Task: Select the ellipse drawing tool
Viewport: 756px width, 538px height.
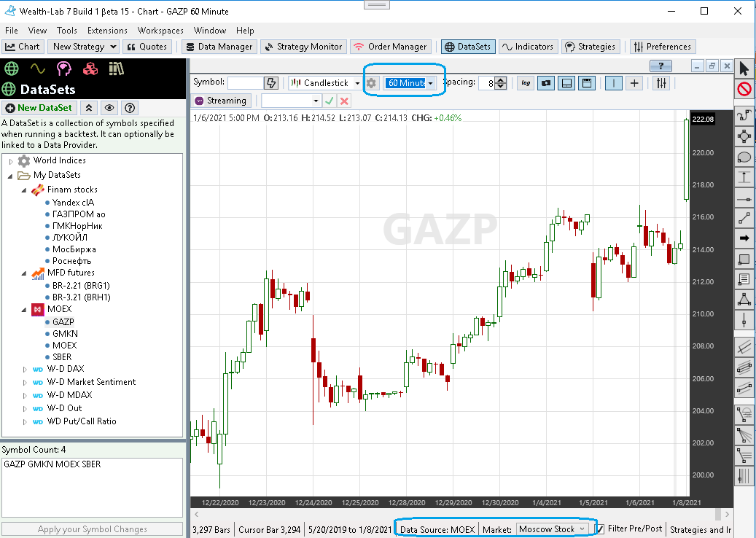Action: tap(744, 157)
